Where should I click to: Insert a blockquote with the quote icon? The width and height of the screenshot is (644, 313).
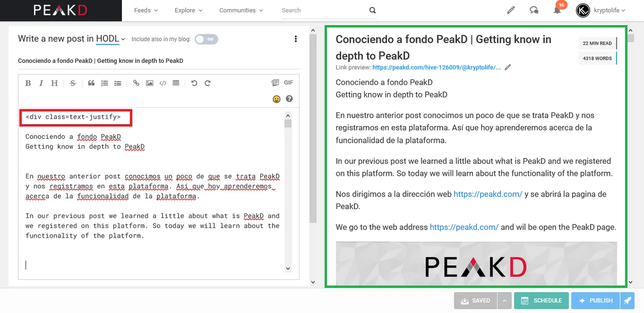point(91,83)
